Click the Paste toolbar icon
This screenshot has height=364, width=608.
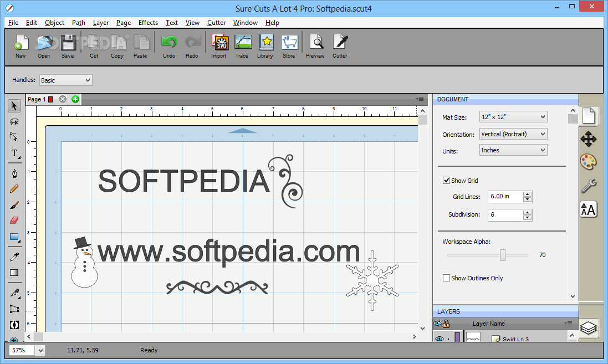coord(141,42)
